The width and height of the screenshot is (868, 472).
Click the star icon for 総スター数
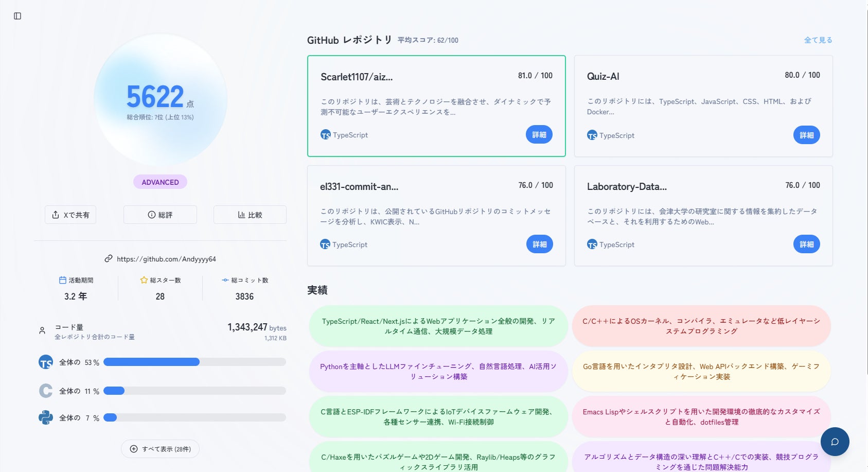pos(144,280)
